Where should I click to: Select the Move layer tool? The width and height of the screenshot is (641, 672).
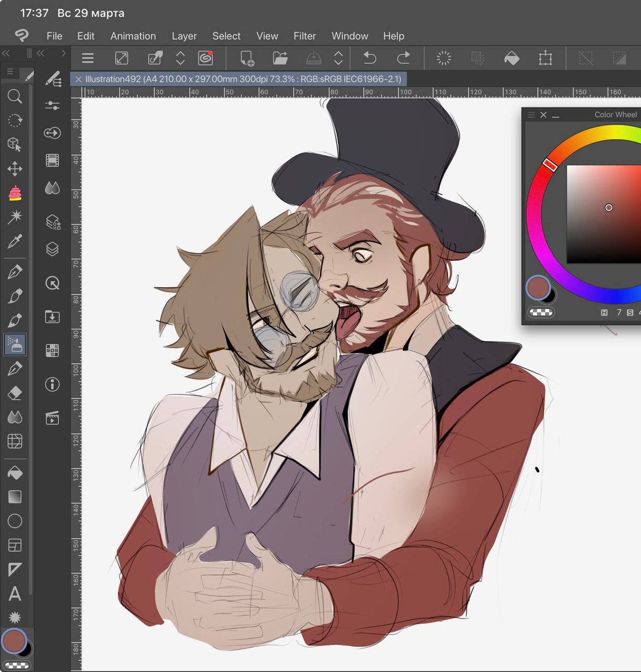(15, 169)
